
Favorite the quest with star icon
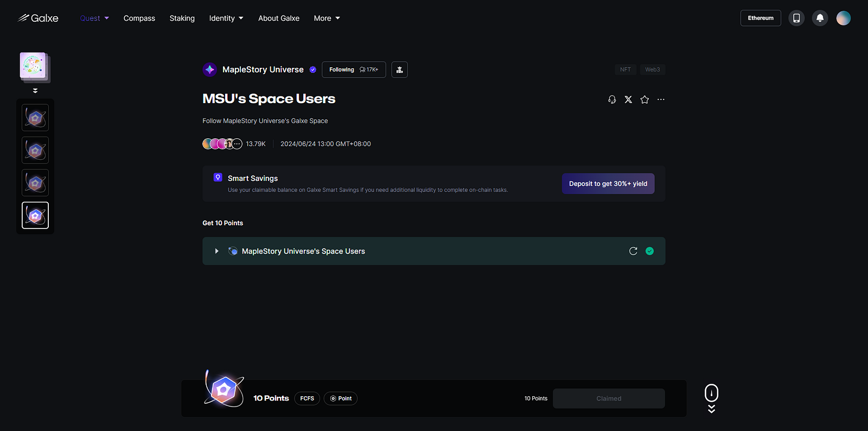tap(644, 99)
